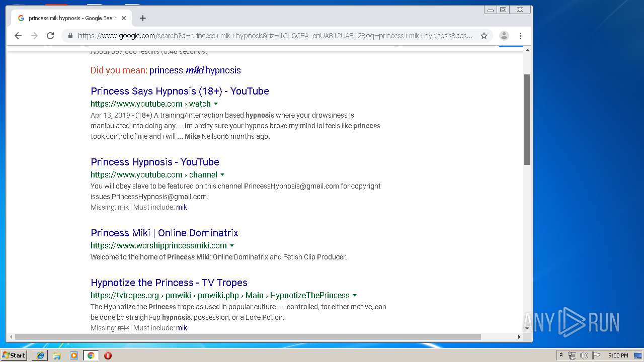Open File Explorer folder on taskbar

57,355
